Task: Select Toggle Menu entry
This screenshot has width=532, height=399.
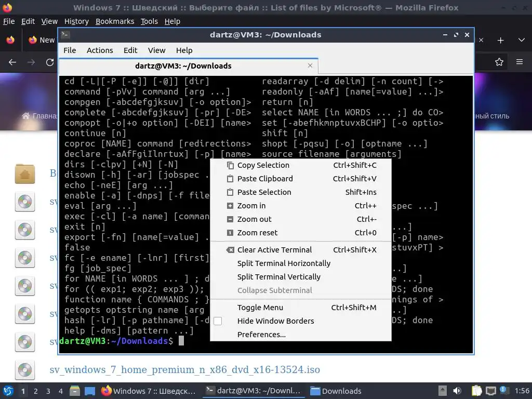Action: click(x=301, y=308)
